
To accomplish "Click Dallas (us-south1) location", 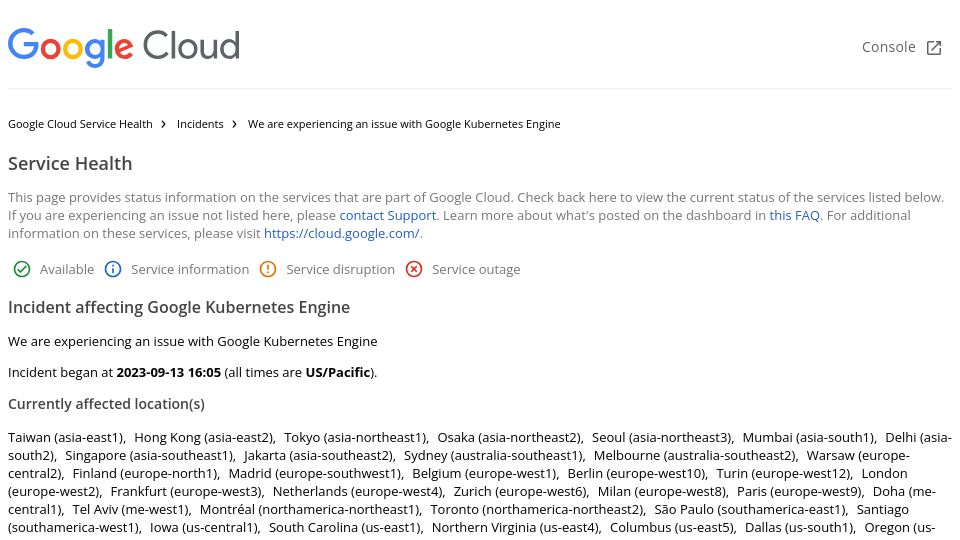I will click(800, 527).
